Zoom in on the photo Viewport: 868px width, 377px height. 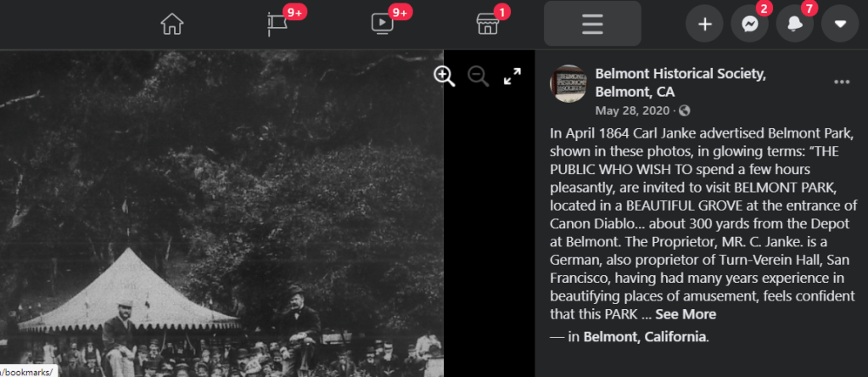tap(445, 76)
